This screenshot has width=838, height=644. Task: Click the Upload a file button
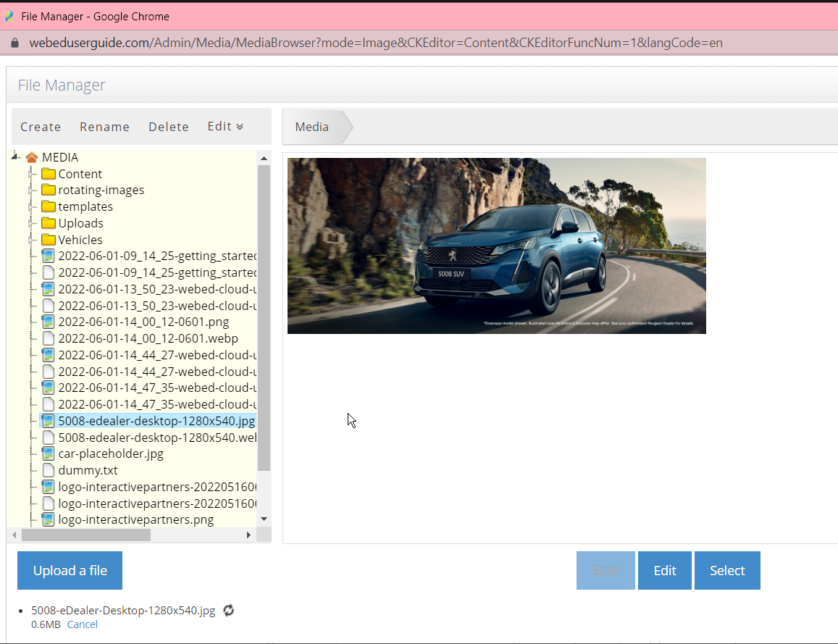pyautogui.click(x=70, y=570)
